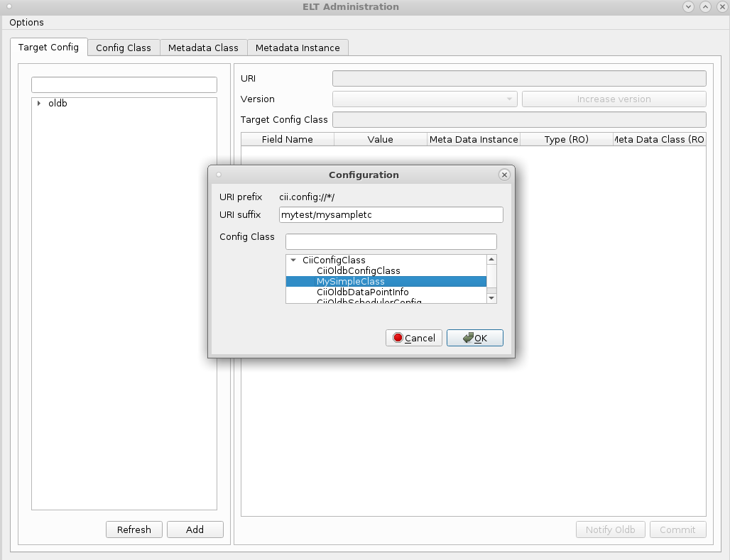Focus the Config Class filter field
This screenshot has height=560, width=730.
click(x=391, y=242)
